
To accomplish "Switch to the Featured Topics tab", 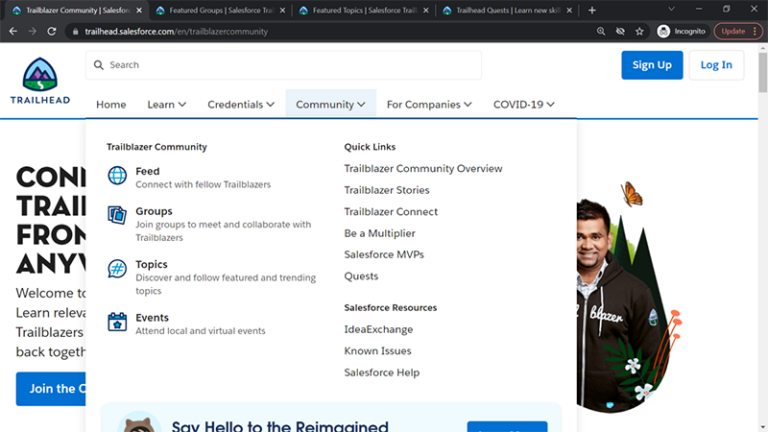I will pyautogui.click(x=363, y=10).
